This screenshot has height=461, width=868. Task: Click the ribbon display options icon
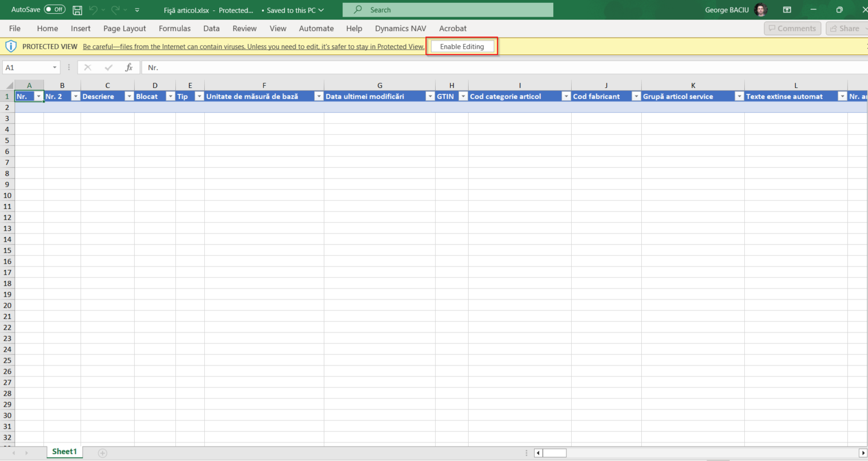pos(787,9)
